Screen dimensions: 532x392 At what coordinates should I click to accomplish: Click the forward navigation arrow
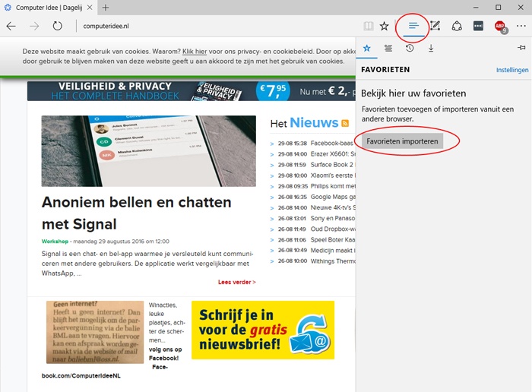(34, 26)
